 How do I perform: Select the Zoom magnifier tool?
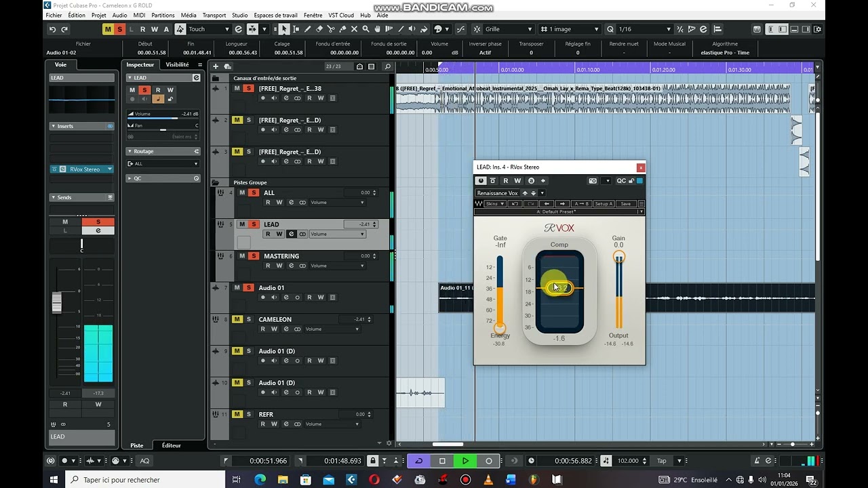[366, 29]
